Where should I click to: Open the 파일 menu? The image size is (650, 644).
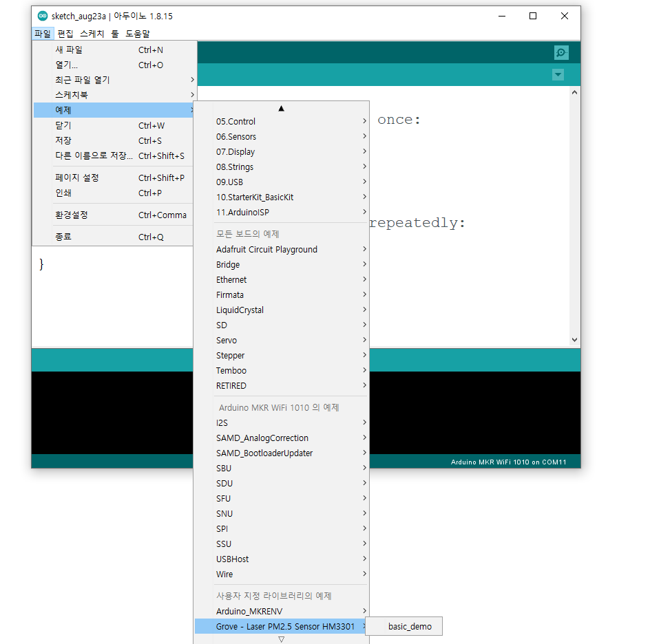[43, 34]
